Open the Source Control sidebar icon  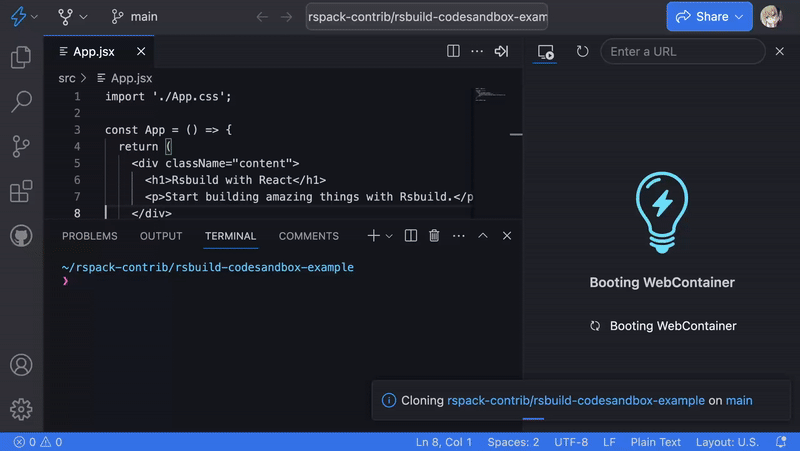tap(21, 146)
